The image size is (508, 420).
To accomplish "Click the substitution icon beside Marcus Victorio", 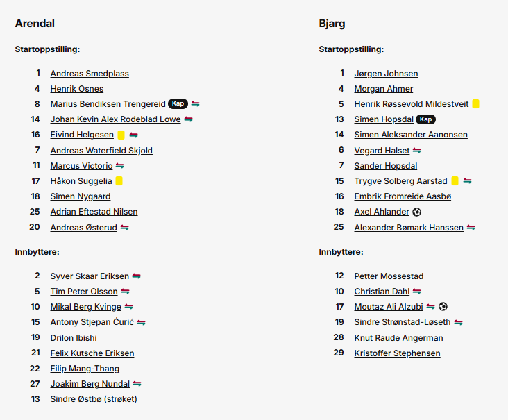I will click(x=120, y=166).
